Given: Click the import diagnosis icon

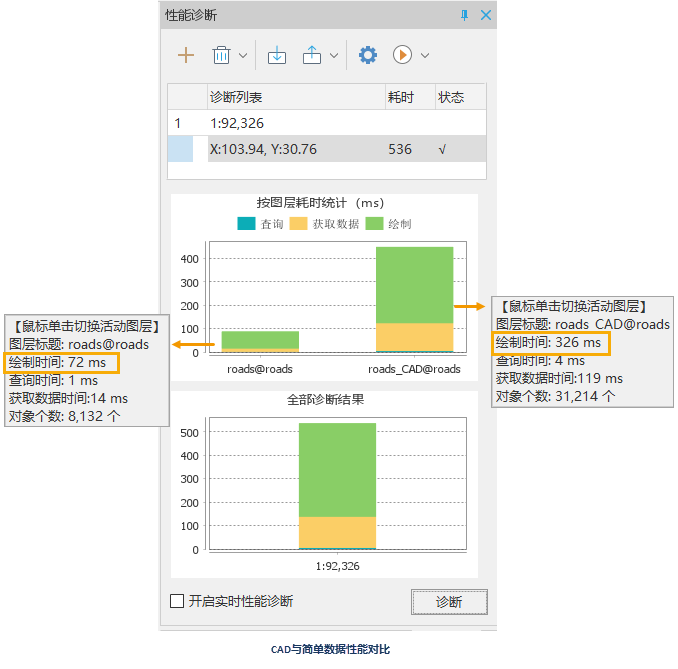Looking at the screenshot, I should [277, 55].
